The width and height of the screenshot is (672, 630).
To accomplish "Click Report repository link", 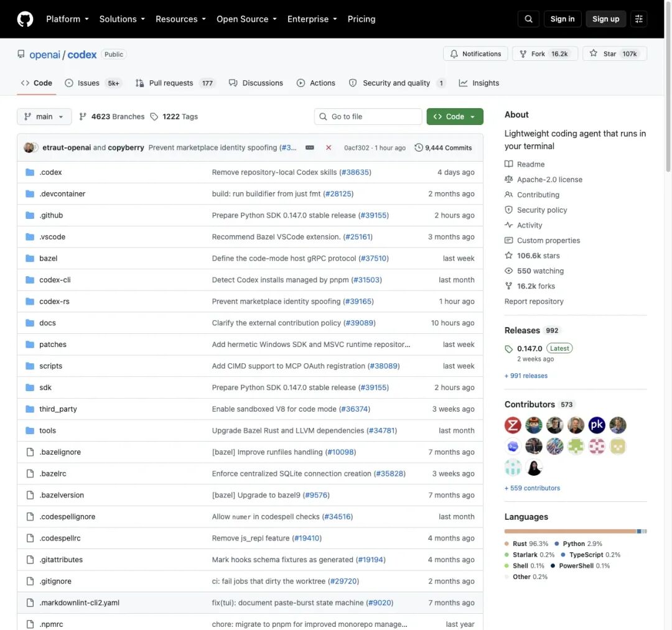I will click(534, 302).
